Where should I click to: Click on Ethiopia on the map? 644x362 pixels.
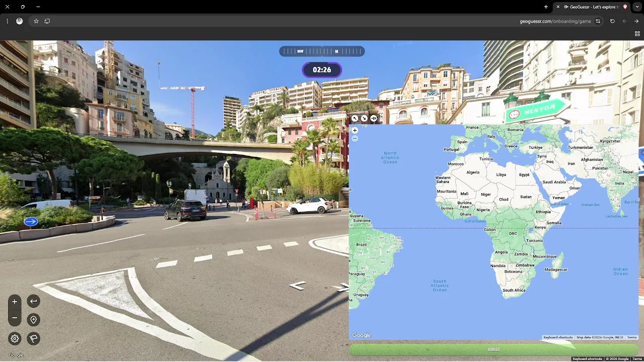tap(543, 212)
